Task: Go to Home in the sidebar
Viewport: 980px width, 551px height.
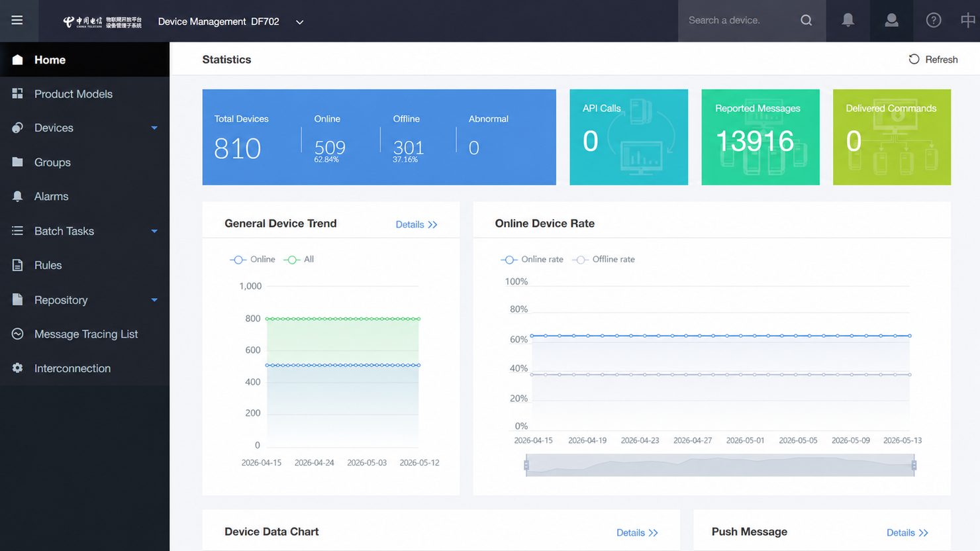Action: [85, 60]
